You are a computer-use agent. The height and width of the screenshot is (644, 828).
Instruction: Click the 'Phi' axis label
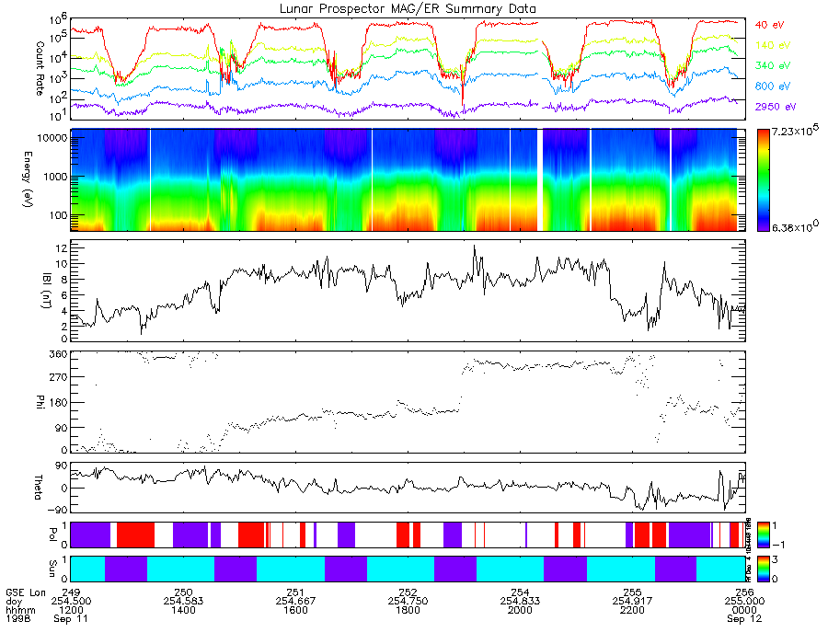click(40, 402)
